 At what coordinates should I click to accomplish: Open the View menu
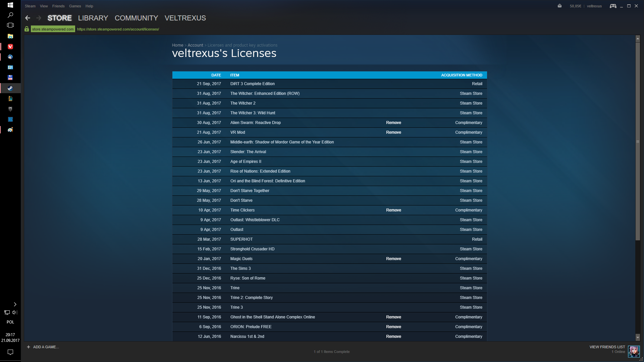point(44,6)
